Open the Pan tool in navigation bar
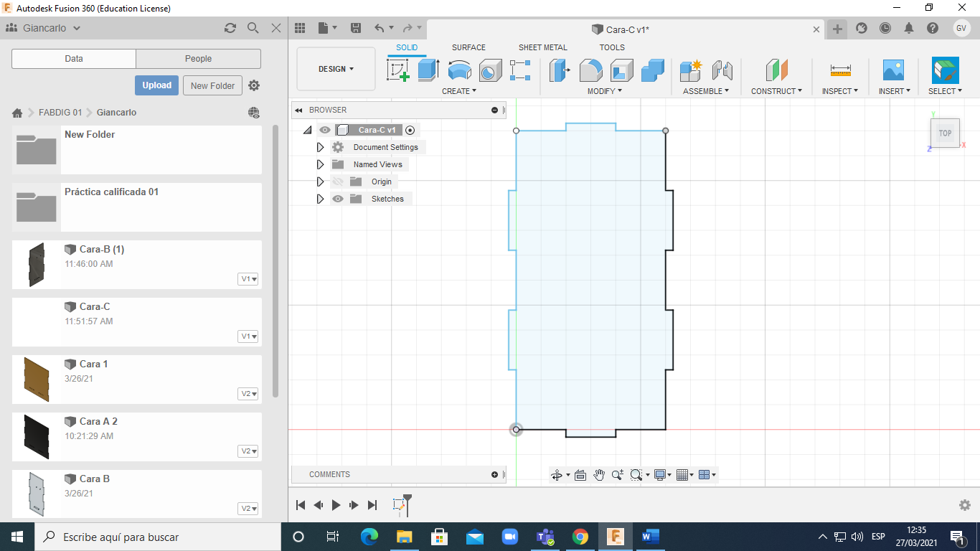This screenshot has height=551, width=980. pos(599,475)
